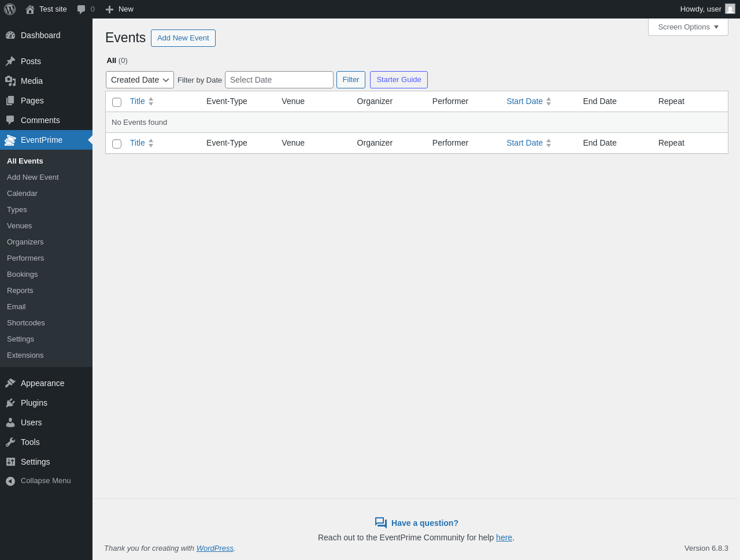Click the Plugins plug icon
Image resolution: width=740 pixels, height=560 pixels.
pos(10,403)
